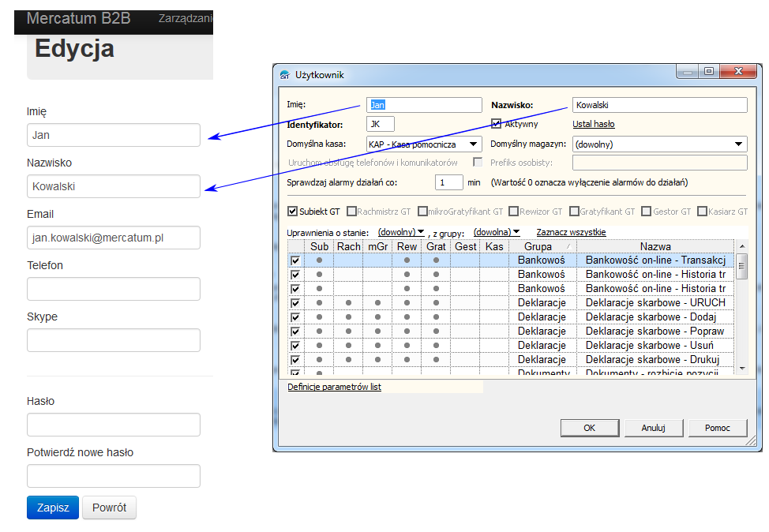The width and height of the screenshot is (769, 532).
Task: Open the 'z grupy' filter dropdown
Action: (x=496, y=232)
